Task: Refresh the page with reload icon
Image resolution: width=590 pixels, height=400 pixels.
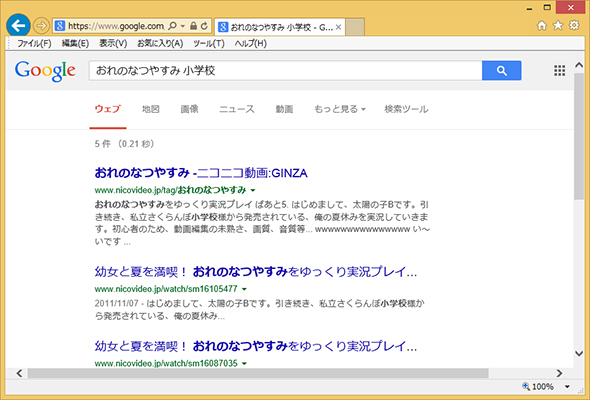Action: pyautogui.click(x=204, y=26)
